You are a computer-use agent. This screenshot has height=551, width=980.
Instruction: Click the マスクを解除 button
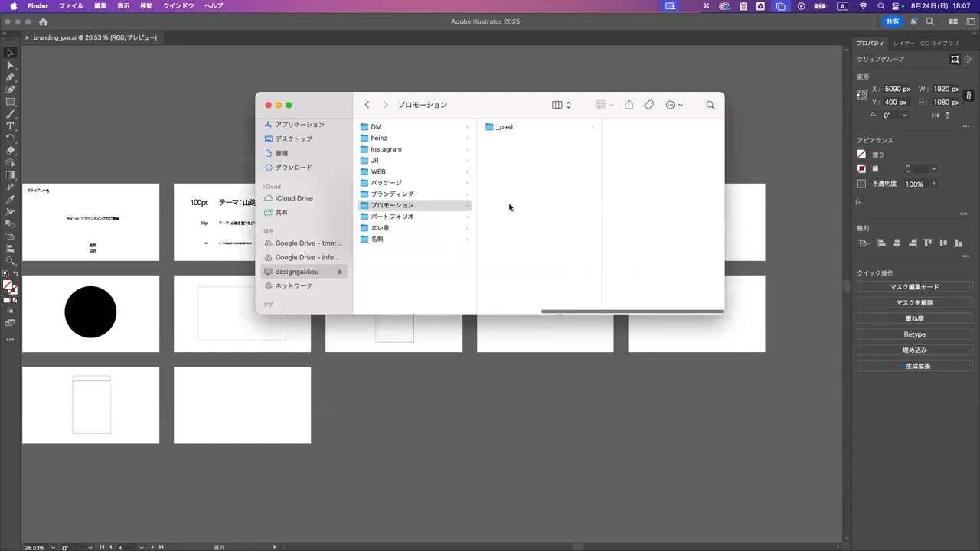point(914,303)
